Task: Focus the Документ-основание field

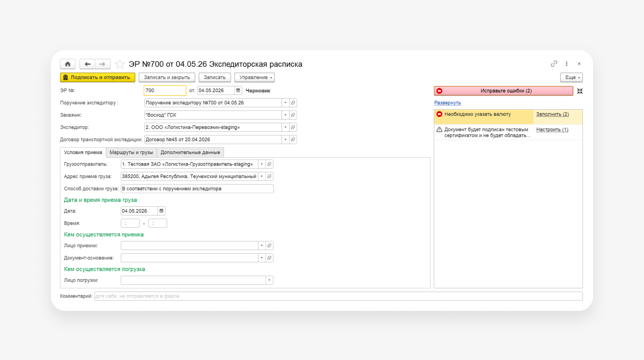Action: 189,258
